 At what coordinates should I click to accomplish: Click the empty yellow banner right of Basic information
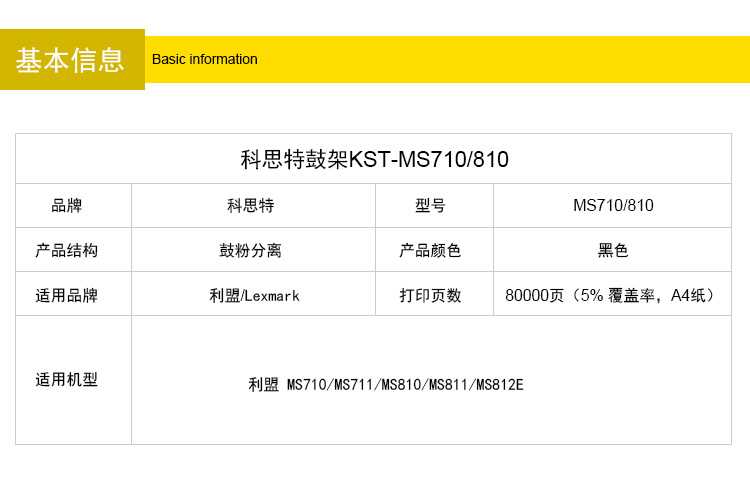[x=500, y=60]
